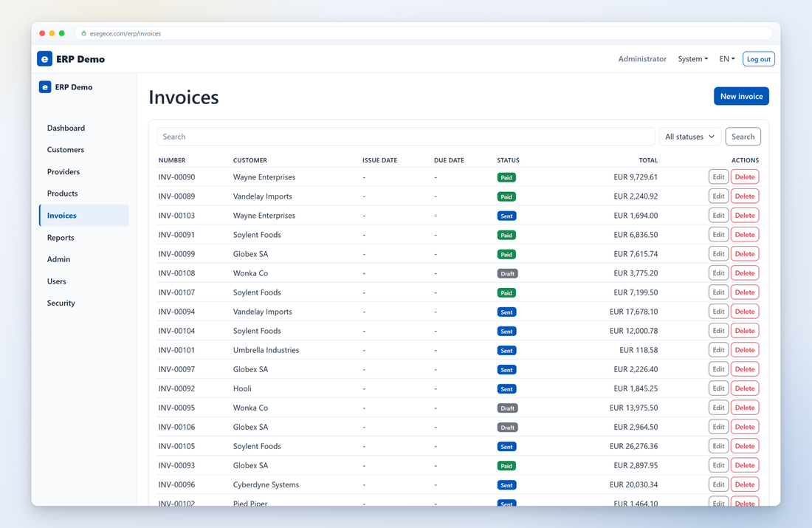Image resolution: width=812 pixels, height=528 pixels.
Task: Expand the All statuses filter dropdown
Action: 689,137
